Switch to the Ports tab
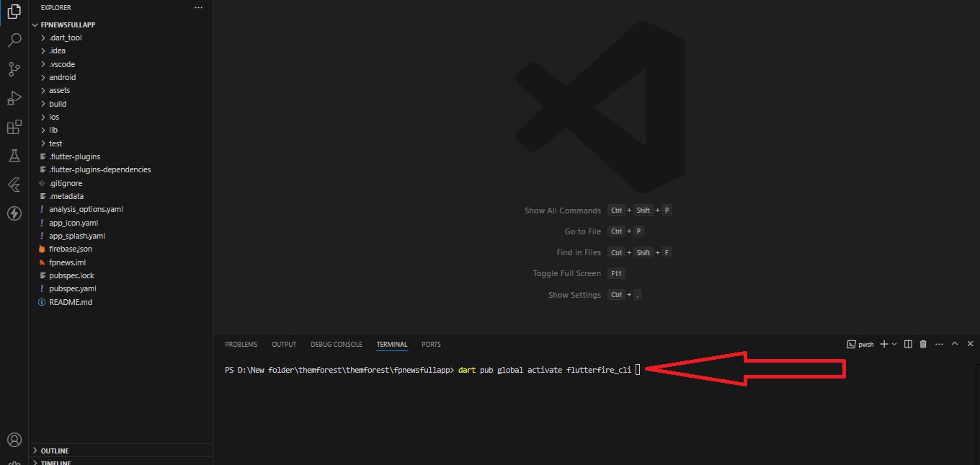Image resolution: width=980 pixels, height=465 pixels. (431, 345)
